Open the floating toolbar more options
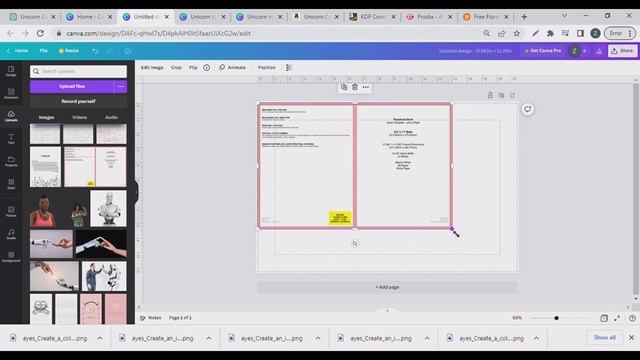The width and height of the screenshot is (640, 360). (366, 87)
